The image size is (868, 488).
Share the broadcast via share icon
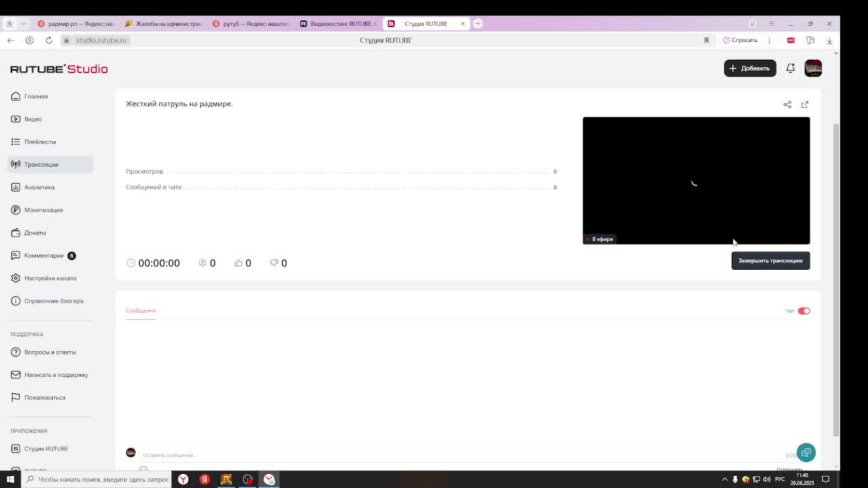[x=787, y=104]
